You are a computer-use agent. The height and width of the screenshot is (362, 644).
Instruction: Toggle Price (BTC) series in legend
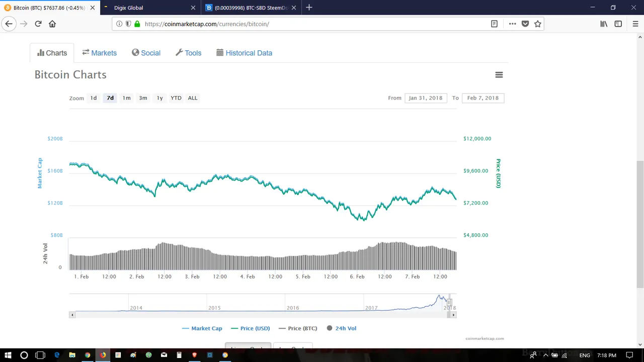pos(298,328)
